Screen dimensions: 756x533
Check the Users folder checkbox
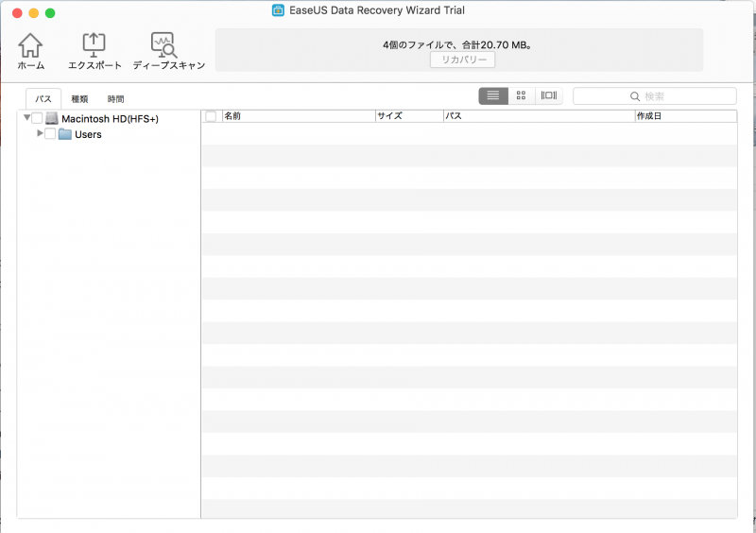point(50,133)
